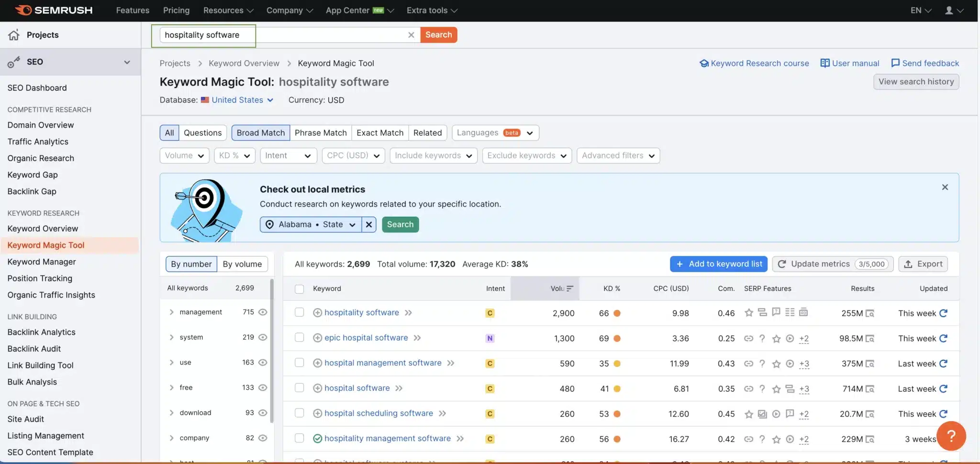Click the Projects home icon
The image size is (980, 464).
[14, 35]
